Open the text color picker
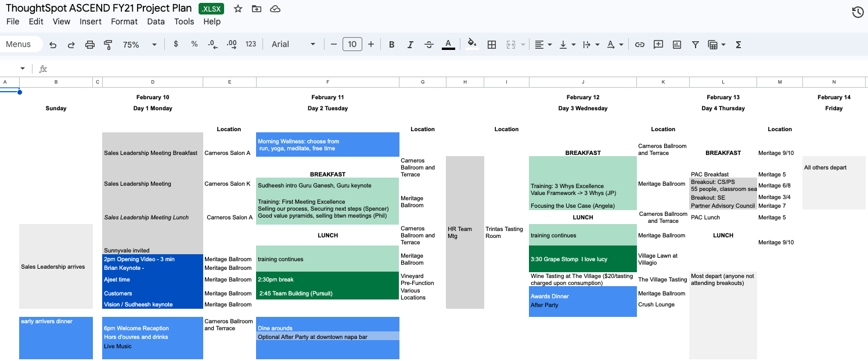868x361 pixels. (x=448, y=45)
